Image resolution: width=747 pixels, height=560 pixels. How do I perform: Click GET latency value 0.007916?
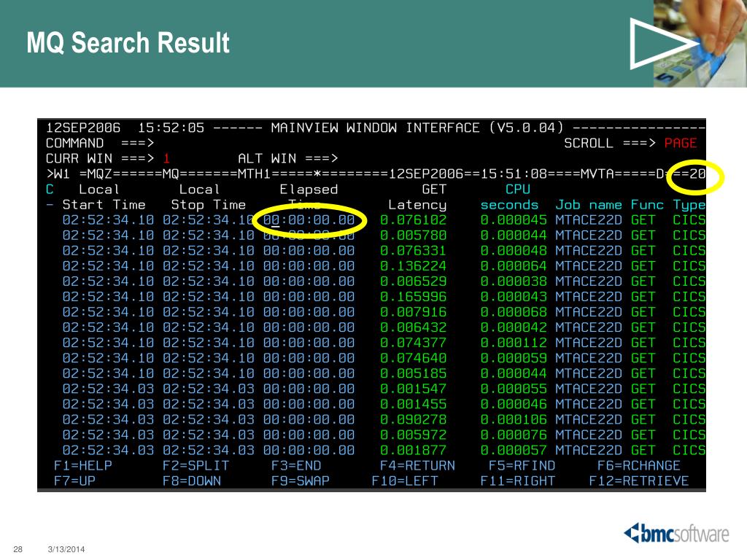(413, 312)
